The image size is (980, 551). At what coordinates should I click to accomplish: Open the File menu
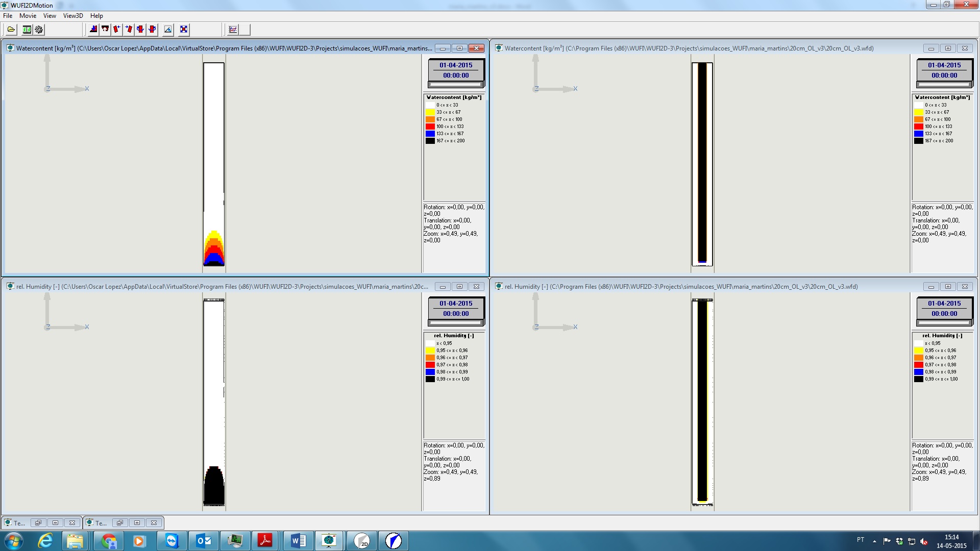point(8,16)
